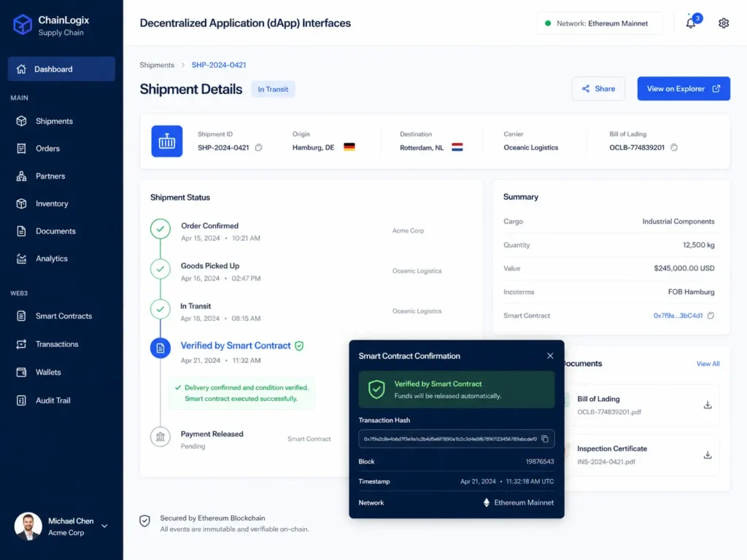The width and height of the screenshot is (747, 560).
Task: Share the shipment details
Action: 598,88
